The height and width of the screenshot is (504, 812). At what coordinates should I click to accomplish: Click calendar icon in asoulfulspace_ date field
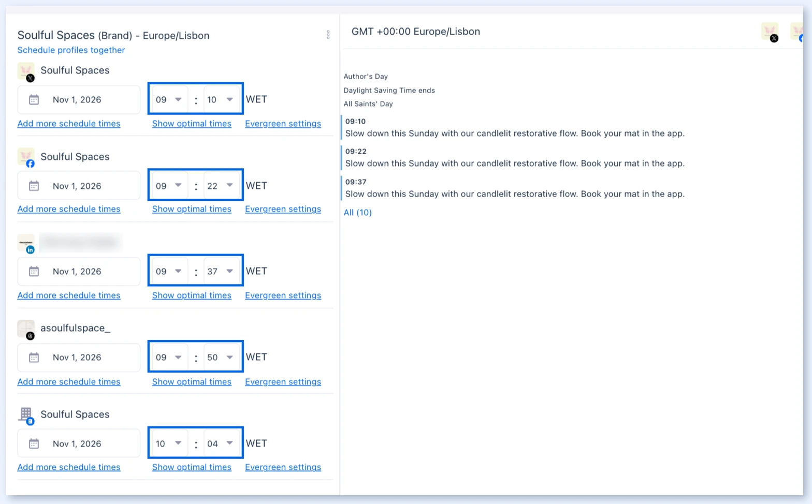[34, 358]
